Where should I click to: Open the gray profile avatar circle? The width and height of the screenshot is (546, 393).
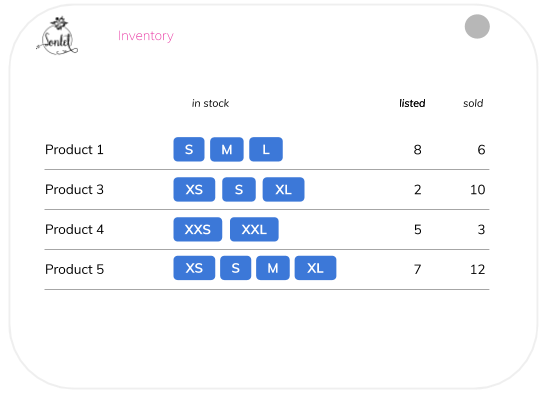click(477, 26)
